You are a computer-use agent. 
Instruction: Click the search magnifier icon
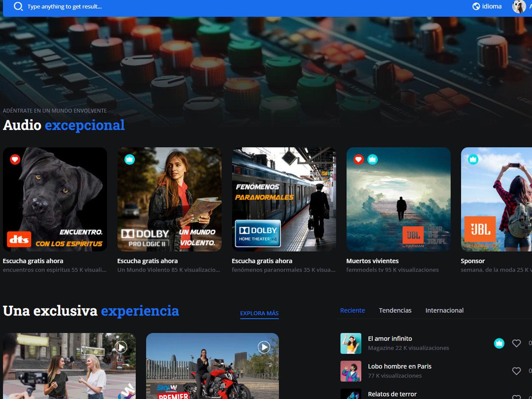tap(18, 6)
